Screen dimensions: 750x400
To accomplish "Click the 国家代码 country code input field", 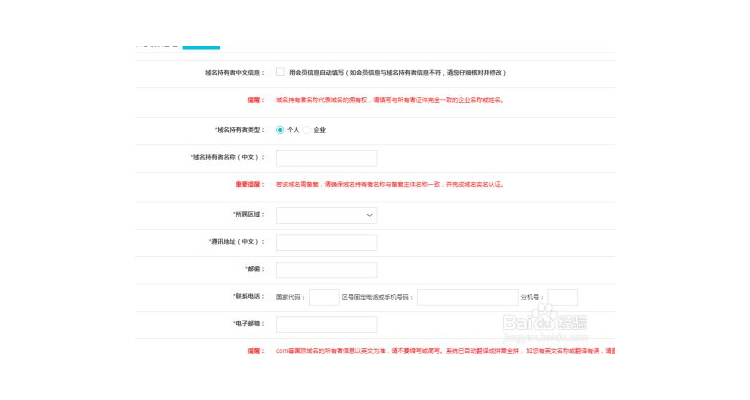I will coord(324,297).
